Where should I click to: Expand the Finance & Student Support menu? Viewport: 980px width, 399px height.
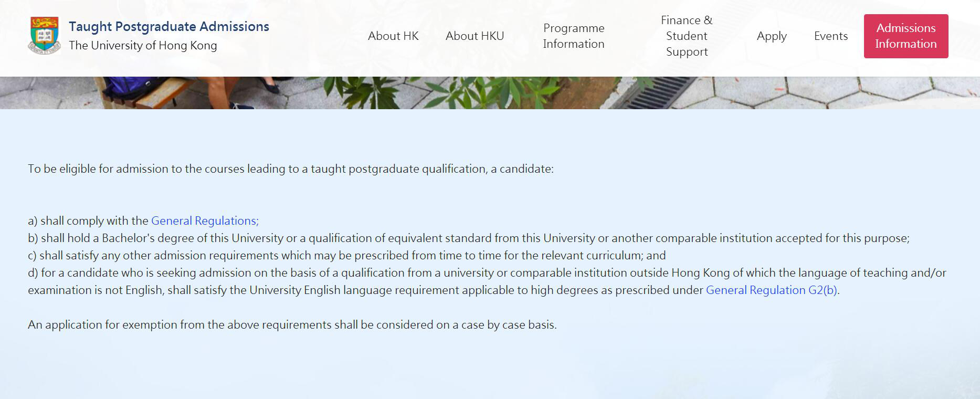pos(687,36)
